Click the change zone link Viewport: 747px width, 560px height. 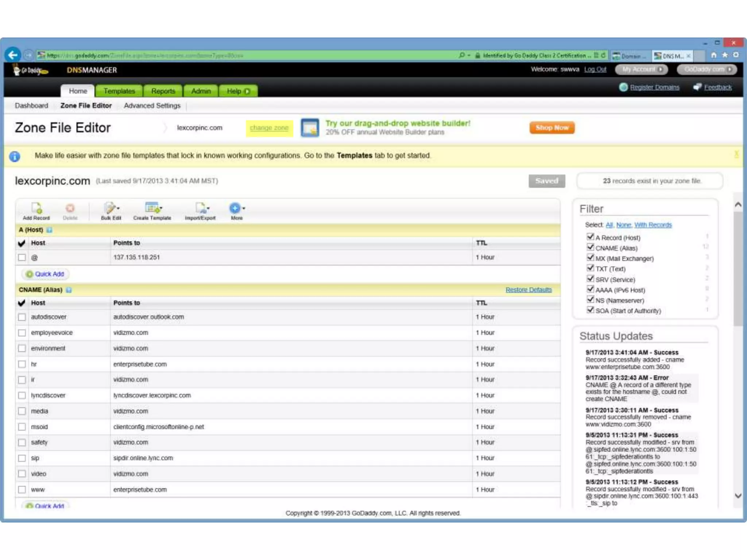click(269, 128)
